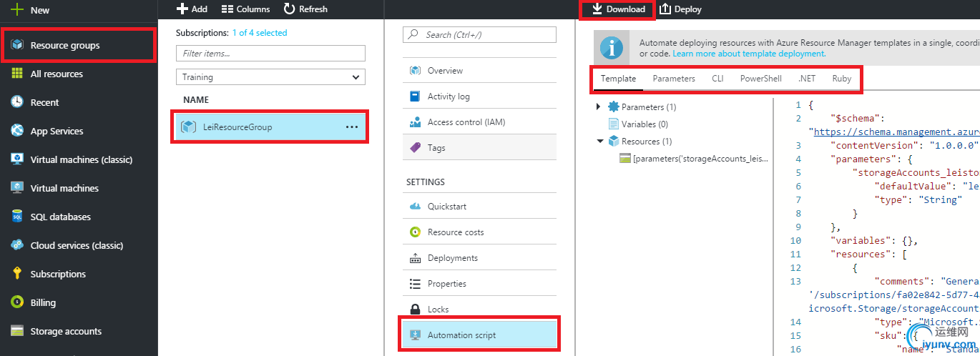Switch to the Parameters tab
980x356 pixels.
point(674,79)
